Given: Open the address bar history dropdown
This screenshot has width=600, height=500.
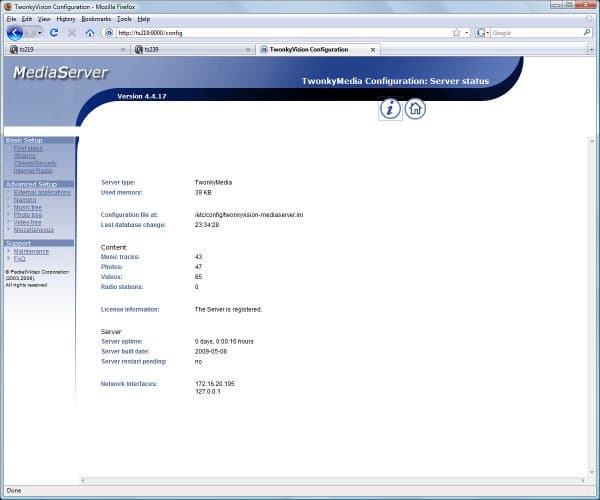Looking at the screenshot, I should tap(466, 33).
